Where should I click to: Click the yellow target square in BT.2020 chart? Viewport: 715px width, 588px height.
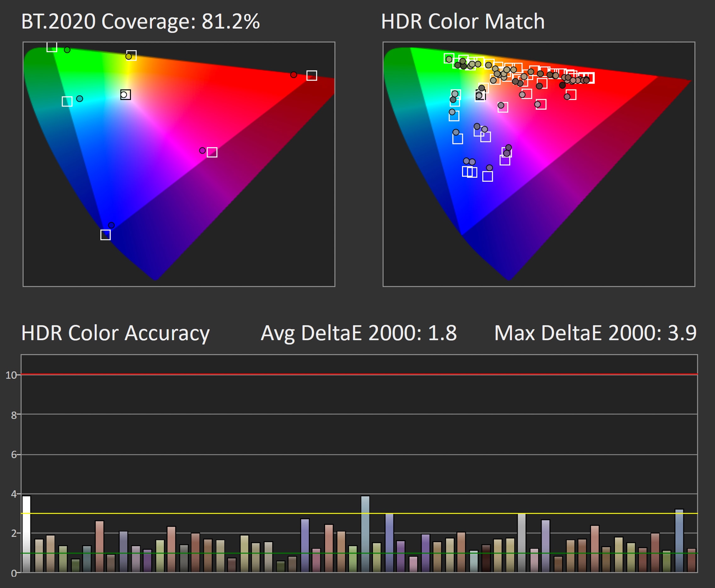131,55
